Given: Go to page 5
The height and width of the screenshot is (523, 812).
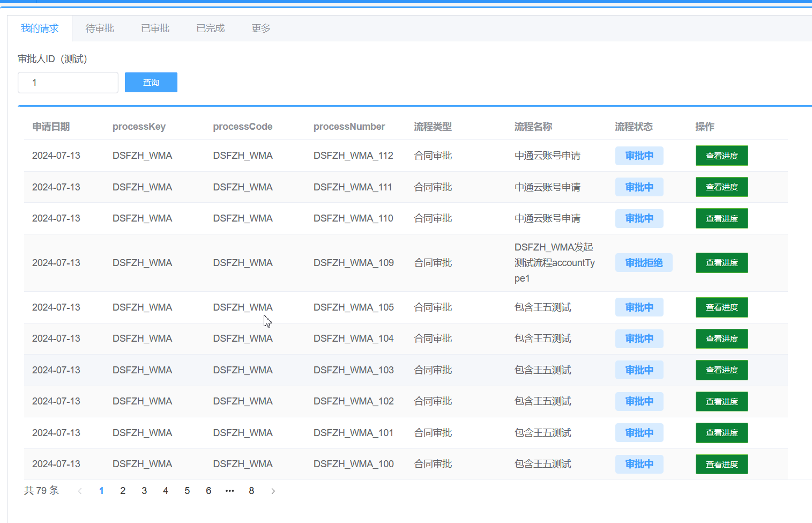Looking at the screenshot, I should [x=187, y=491].
